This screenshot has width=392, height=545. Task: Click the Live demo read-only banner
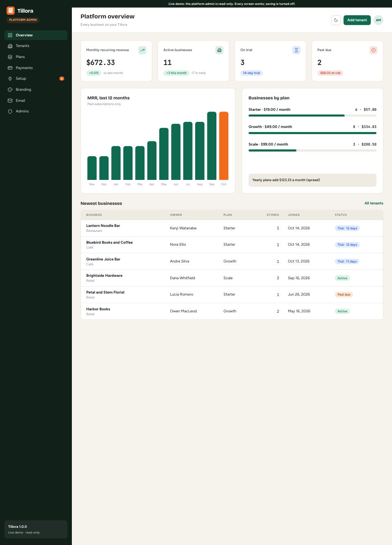tap(232, 4)
